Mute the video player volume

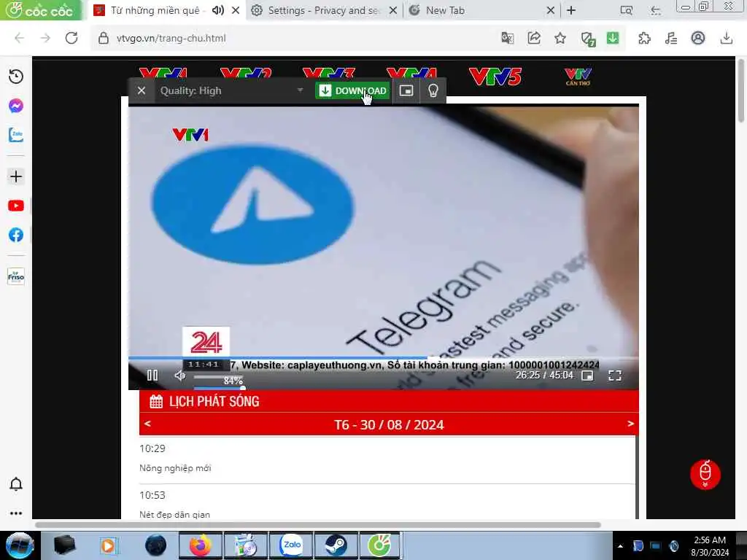(179, 376)
